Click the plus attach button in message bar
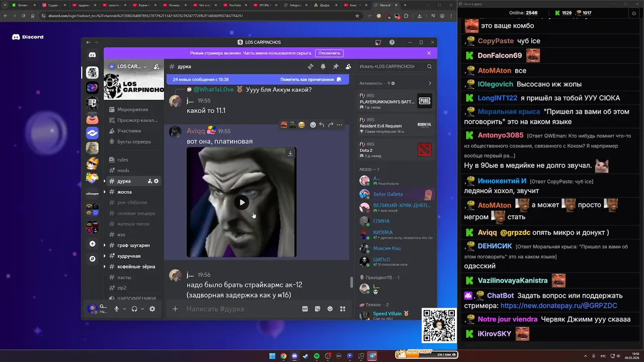This screenshot has width=644, height=362. 175,309
